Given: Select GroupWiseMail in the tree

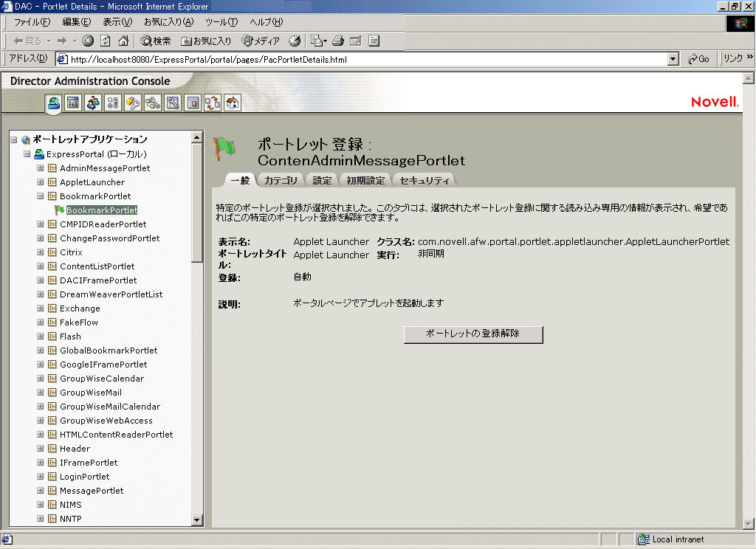Looking at the screenshot, I should 91,393.
